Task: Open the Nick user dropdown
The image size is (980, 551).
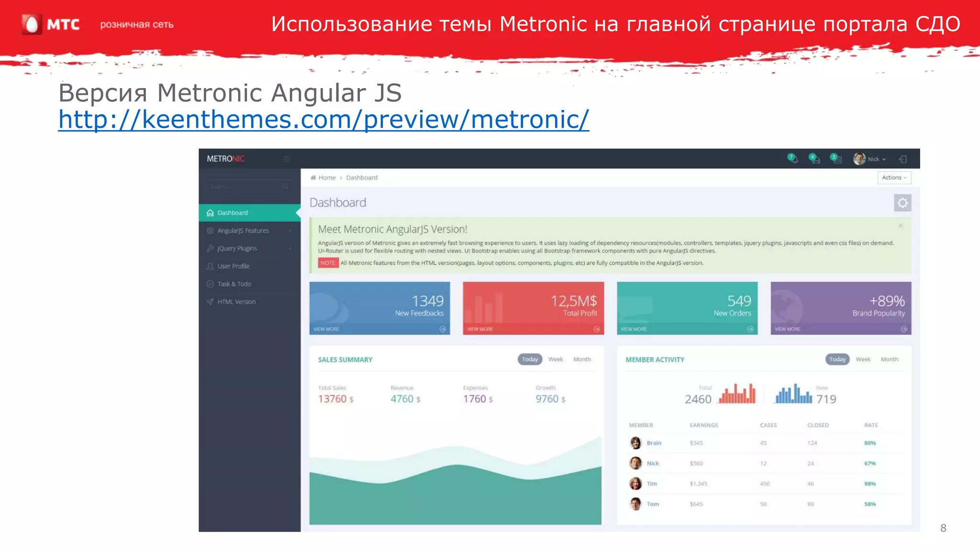Action: 869,159
